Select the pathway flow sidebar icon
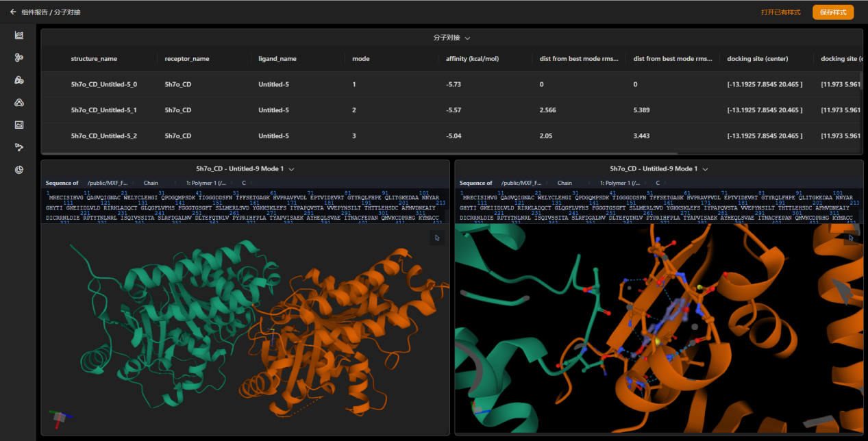 coord(19,147)
